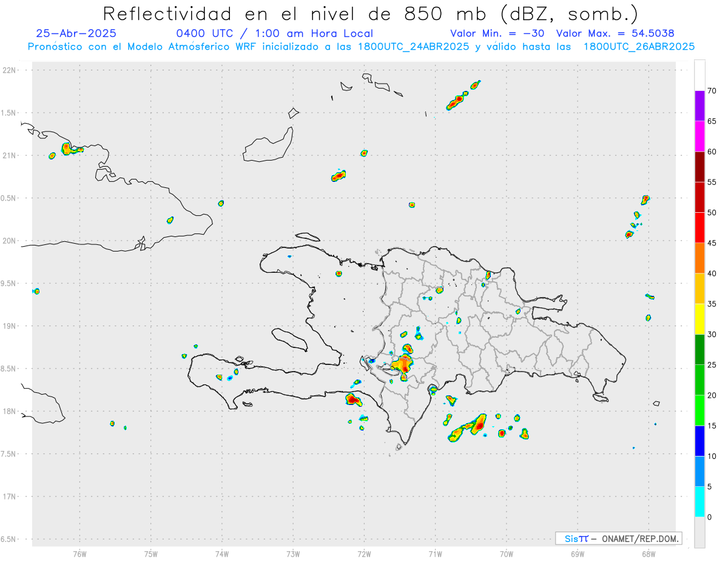
Task: Click the dark green 25-30 dBZ band
Action: (699, 350)
